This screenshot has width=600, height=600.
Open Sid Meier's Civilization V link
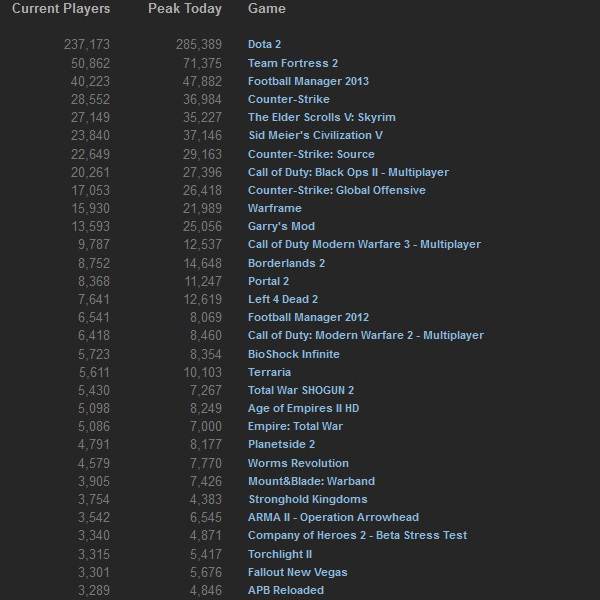point(315,135)
